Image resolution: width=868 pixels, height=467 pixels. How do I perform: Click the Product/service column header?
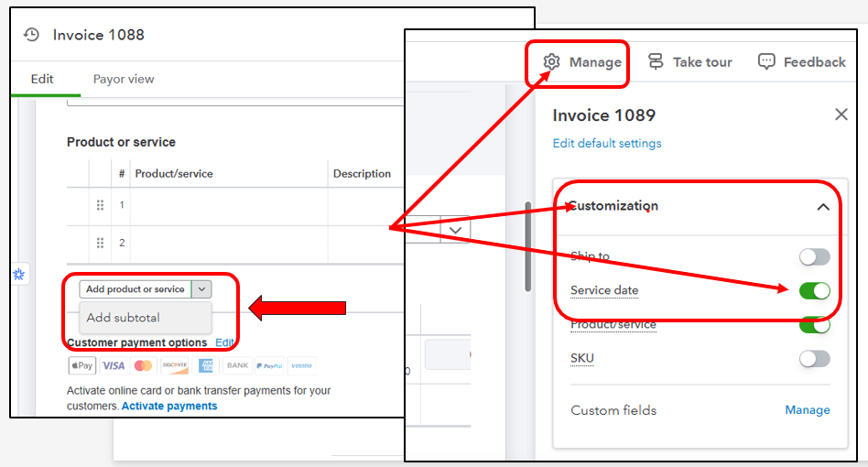(x=174, y=174)
